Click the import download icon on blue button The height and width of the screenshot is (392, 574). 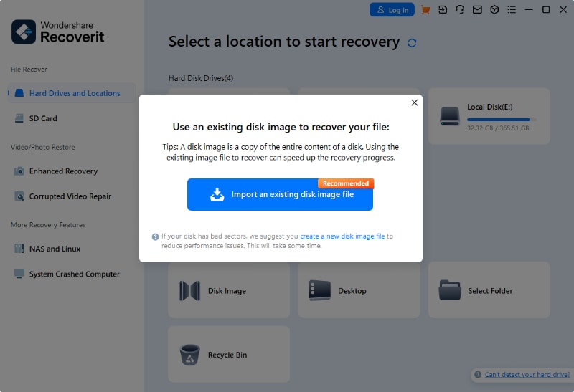[217, 194]
